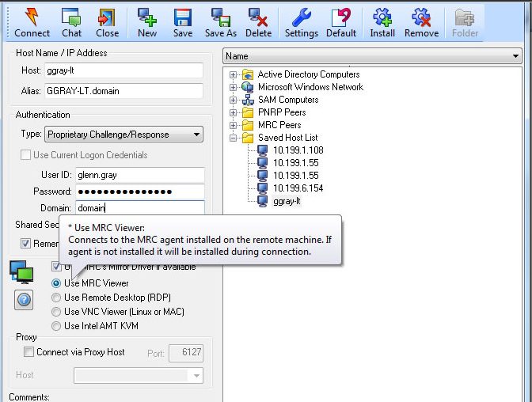Select Use Remote Desktop (RDP) option
Image resolution: width=532 pixels, height=402 pixels.
pyautogui.click(x=56, y=298)
